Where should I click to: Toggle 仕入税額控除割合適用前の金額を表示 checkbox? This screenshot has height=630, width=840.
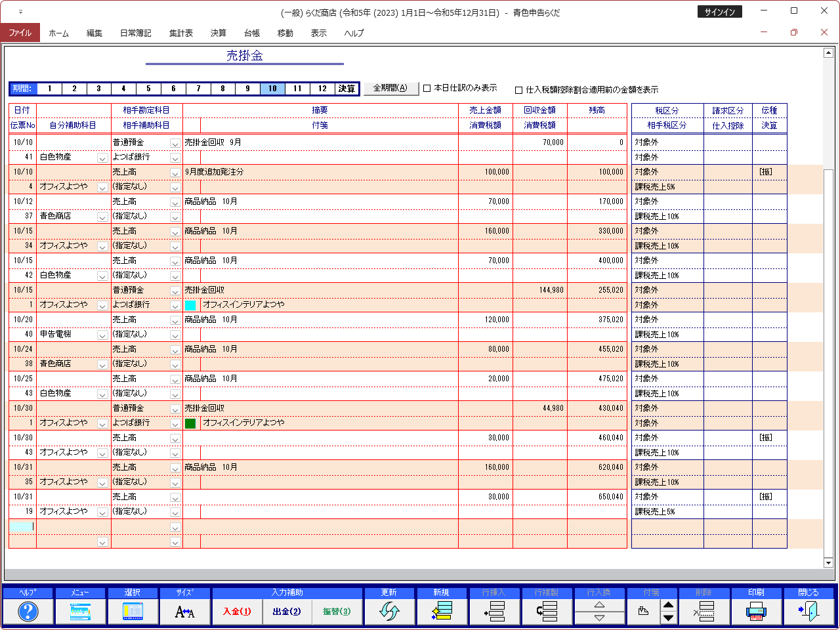click(x=519, y=90)
